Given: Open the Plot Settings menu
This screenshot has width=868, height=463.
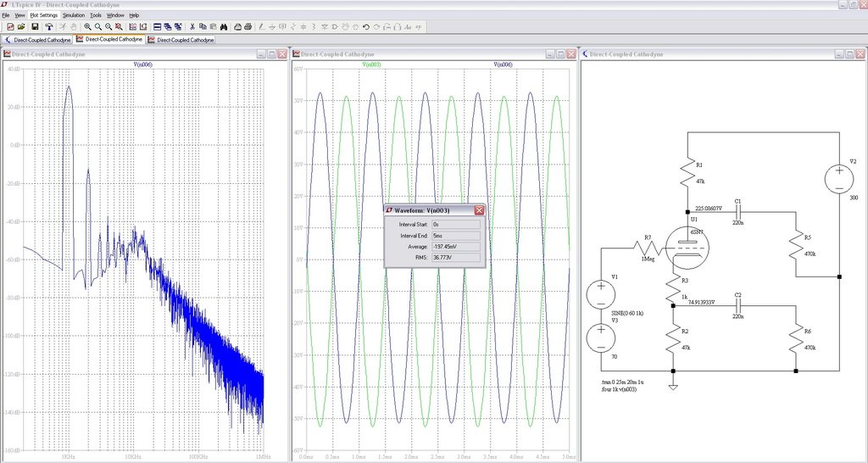Looking at the screenshot, I should click(44, 15).
